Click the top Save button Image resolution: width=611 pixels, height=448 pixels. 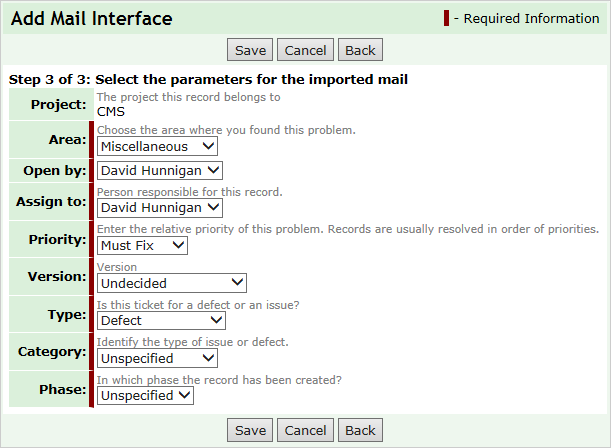pyautogui.click(x=250, y=50)
